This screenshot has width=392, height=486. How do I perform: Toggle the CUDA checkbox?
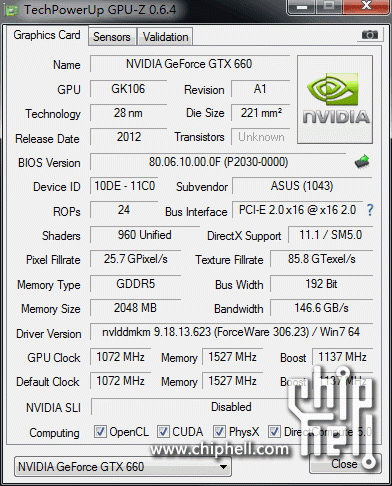[x=163, y=432]
